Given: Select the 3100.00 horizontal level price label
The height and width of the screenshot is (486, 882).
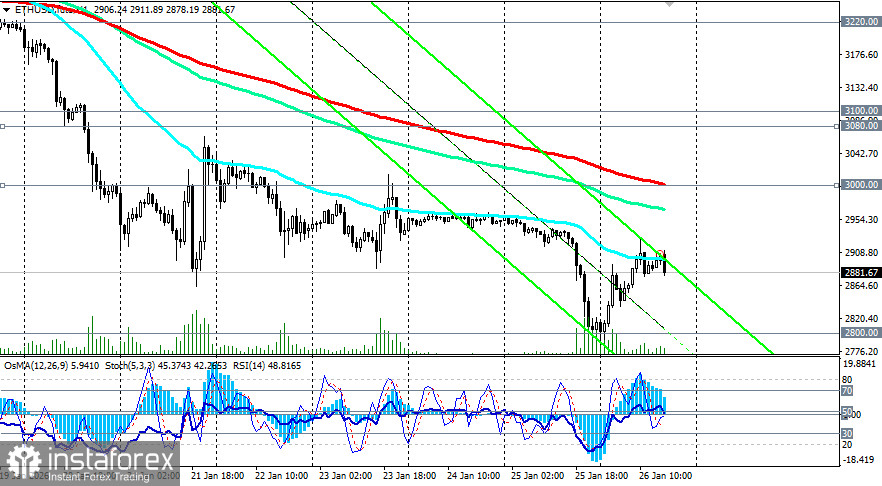Looking at the screenshot, I should coord(861,110).
